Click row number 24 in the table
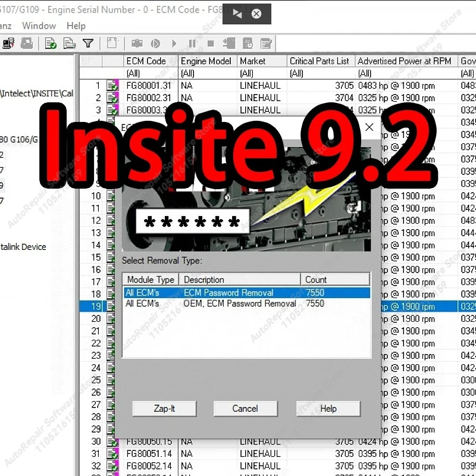The height and width of the screenshot is (476, 476). [x=96, y=368]
